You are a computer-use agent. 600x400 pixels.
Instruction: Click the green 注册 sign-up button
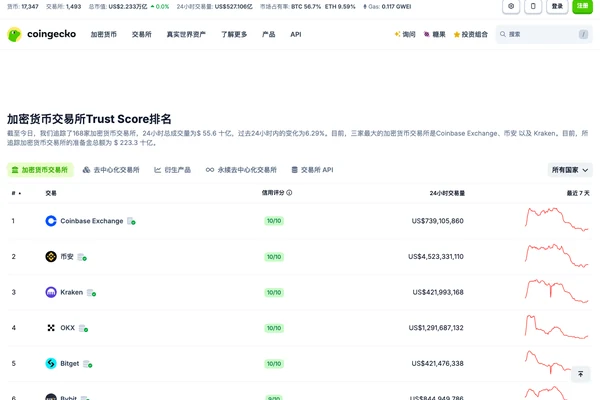[582, 6]
